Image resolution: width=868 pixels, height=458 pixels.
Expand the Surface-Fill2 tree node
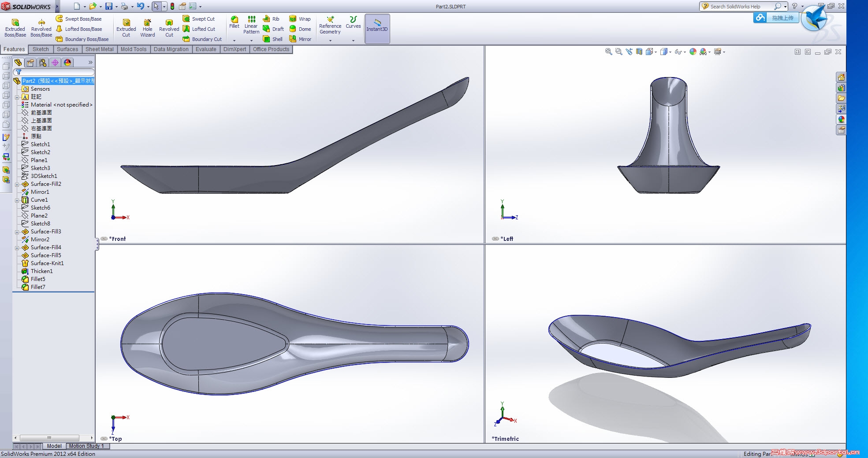[17, 185]
